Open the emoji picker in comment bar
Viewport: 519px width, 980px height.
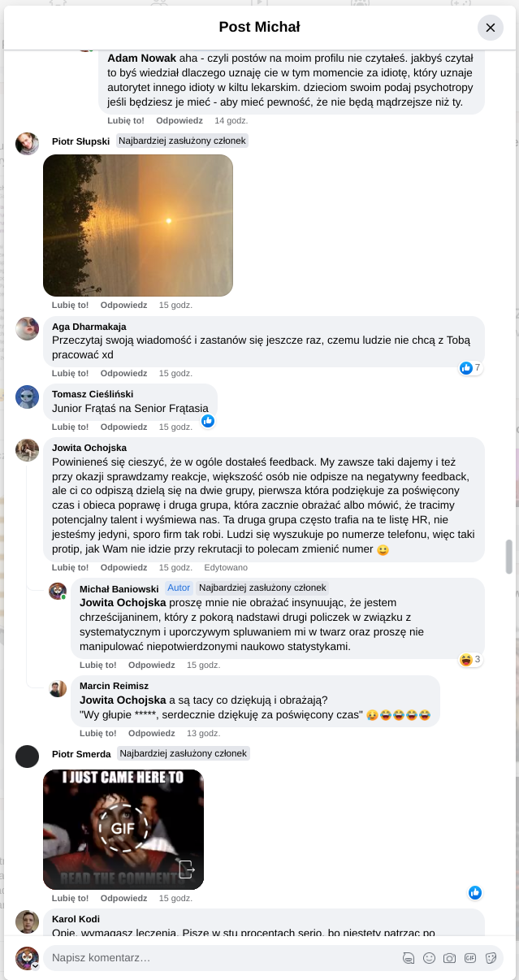coord(429,958)
